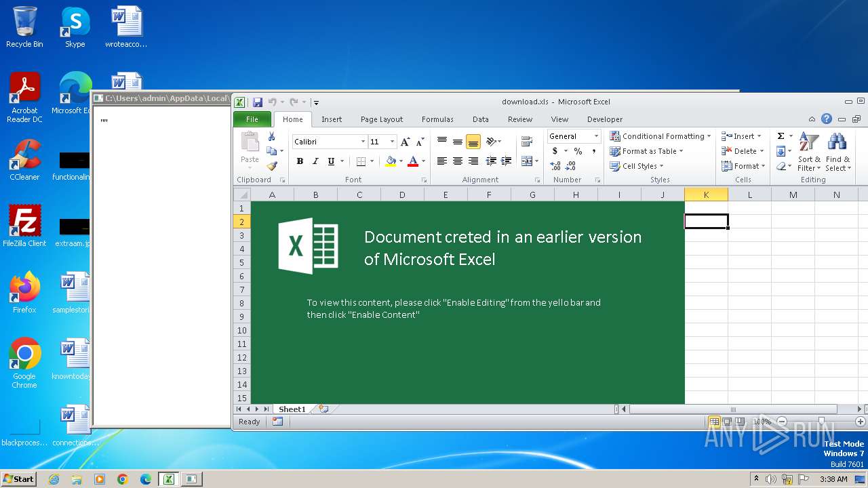Screen dimensions: 868x488
Task: Click Increase Decimal button
Action: pyautogui.click(x=555, y=166)
